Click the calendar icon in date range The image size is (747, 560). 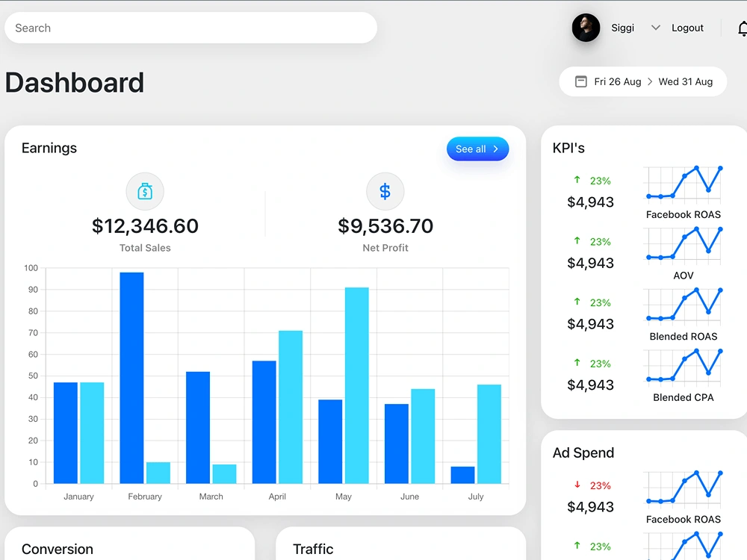coord(580,81)
